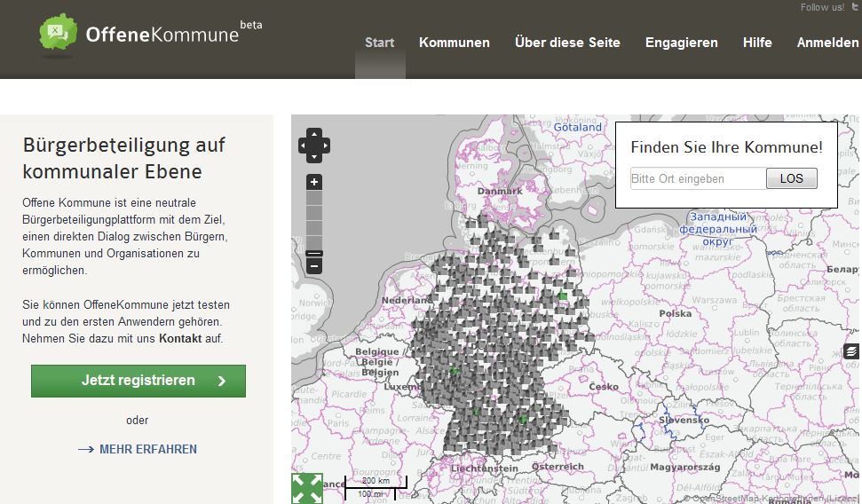Click the Magyarország map label

coord(685,467)
